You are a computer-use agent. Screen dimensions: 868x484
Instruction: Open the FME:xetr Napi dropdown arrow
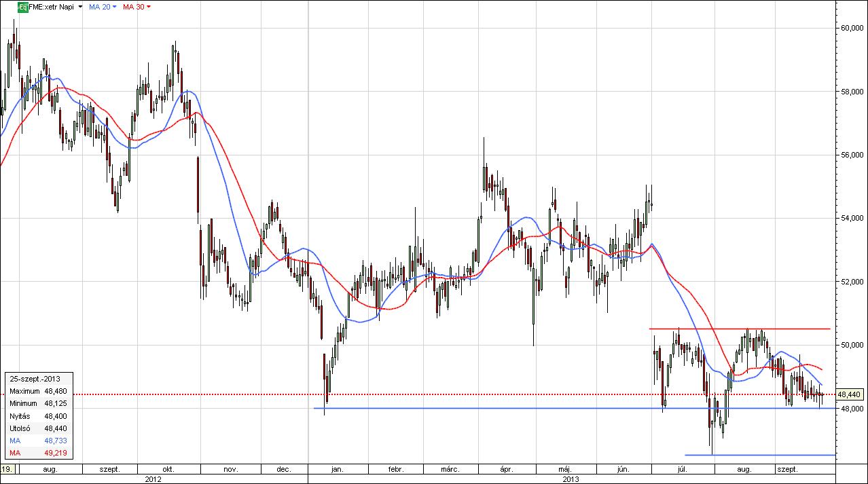(x=81, y=7)
